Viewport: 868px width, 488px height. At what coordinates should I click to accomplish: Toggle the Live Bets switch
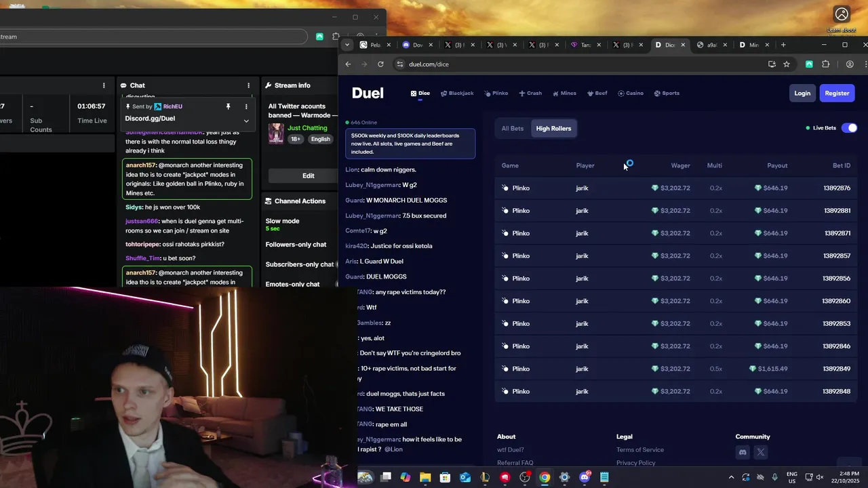click(x=849, y=128)
